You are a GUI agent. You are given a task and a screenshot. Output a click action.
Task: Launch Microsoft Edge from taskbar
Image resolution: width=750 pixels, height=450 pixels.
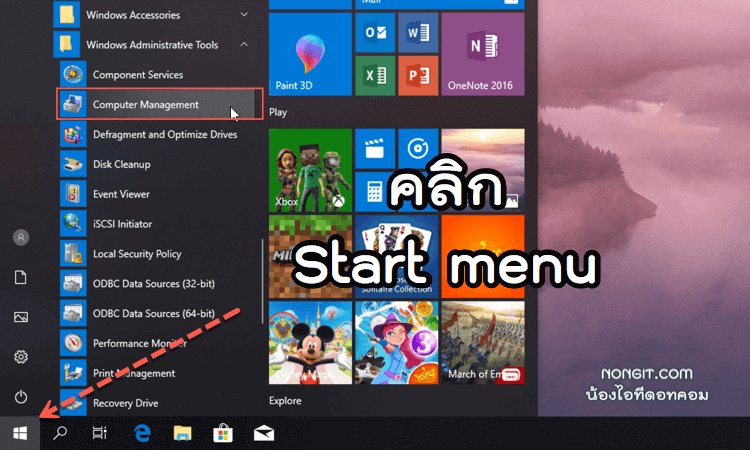142,433
